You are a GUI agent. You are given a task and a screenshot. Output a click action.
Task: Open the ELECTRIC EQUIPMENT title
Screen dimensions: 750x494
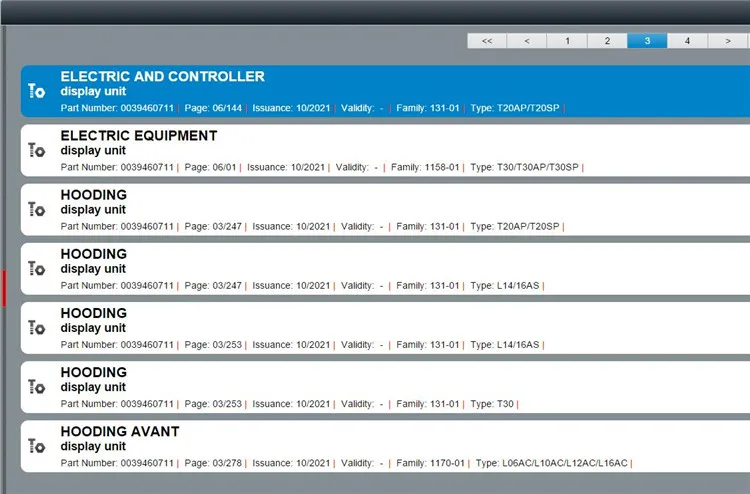139,136
